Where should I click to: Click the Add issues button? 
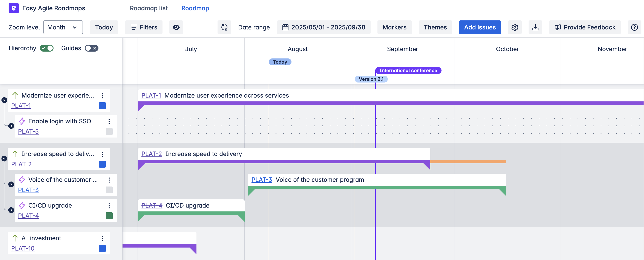(480, 27)
